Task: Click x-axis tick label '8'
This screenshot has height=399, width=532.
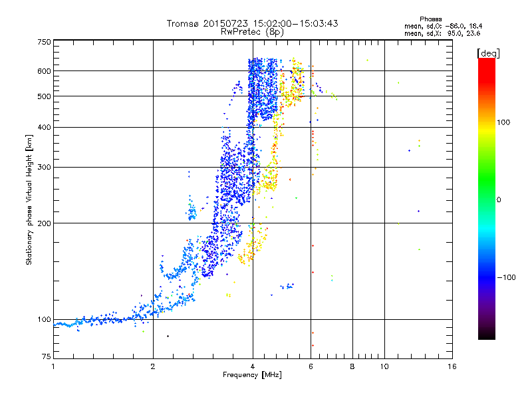Action: (352, 366)
